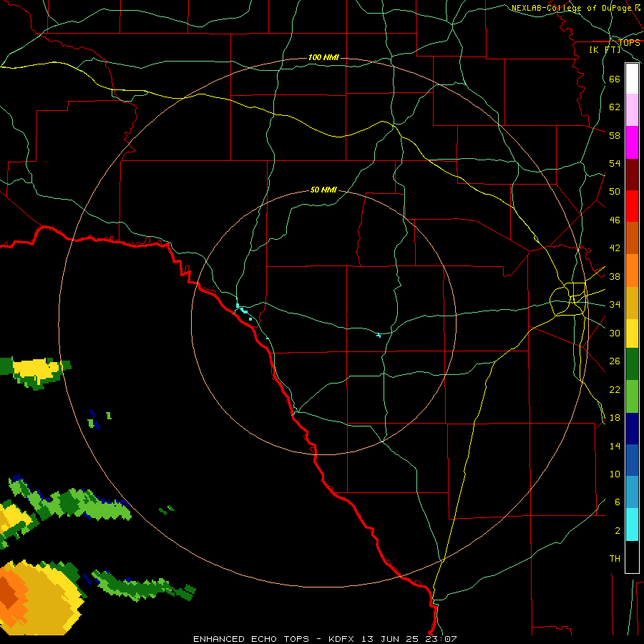
Task: Click the "62" legend label
Action: point(615,107)
